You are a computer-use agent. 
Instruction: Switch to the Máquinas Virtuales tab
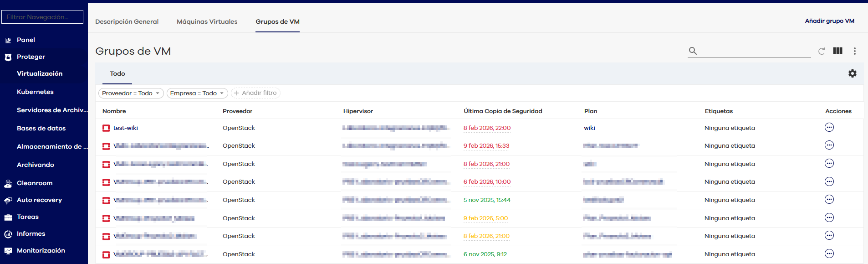click(207, 21)
